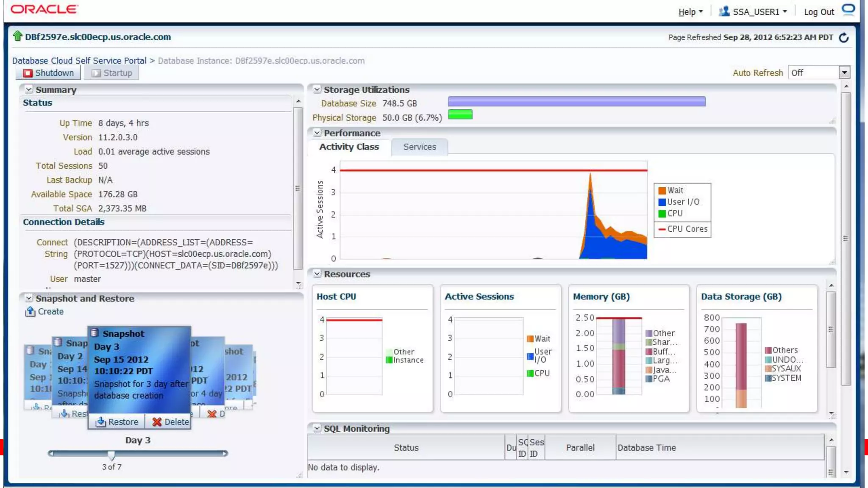Image resolution: width=868 pixels, height=488 pixels.
Task: Click the green database up-status arrow icon
Action: click(x=17, y=36)
